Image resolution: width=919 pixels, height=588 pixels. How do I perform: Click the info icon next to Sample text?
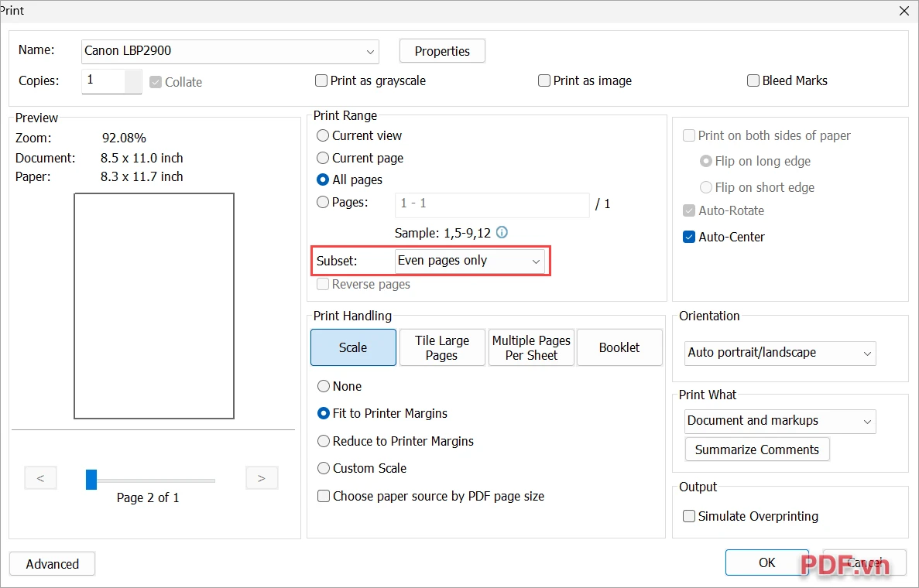pyautogui.click(x=502, y=233)
